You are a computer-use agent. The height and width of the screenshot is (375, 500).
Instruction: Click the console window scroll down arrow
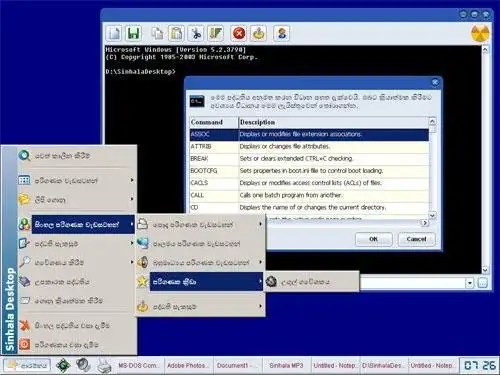485,269
